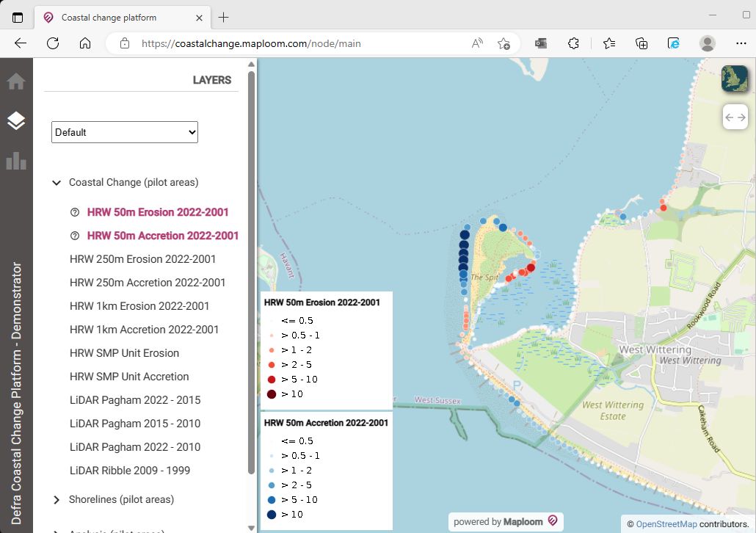This screenshot has width=756, height=533.
Task: Click the dark red >10 erosion legend swatch
Action: point(274,394)
